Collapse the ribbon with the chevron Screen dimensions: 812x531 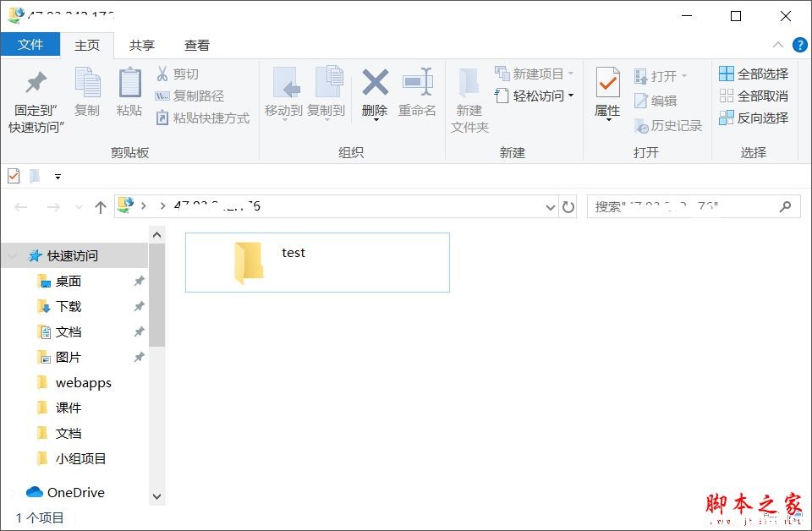[778, 45]
